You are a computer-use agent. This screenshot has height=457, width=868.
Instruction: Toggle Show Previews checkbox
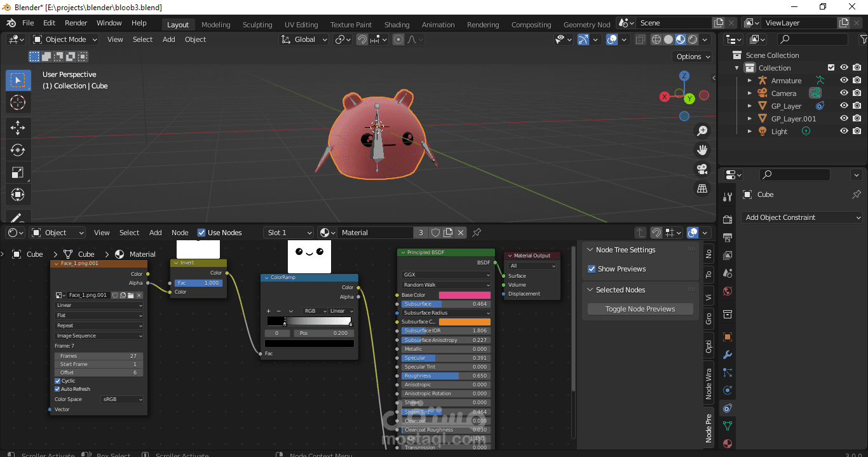coord(592,269)
